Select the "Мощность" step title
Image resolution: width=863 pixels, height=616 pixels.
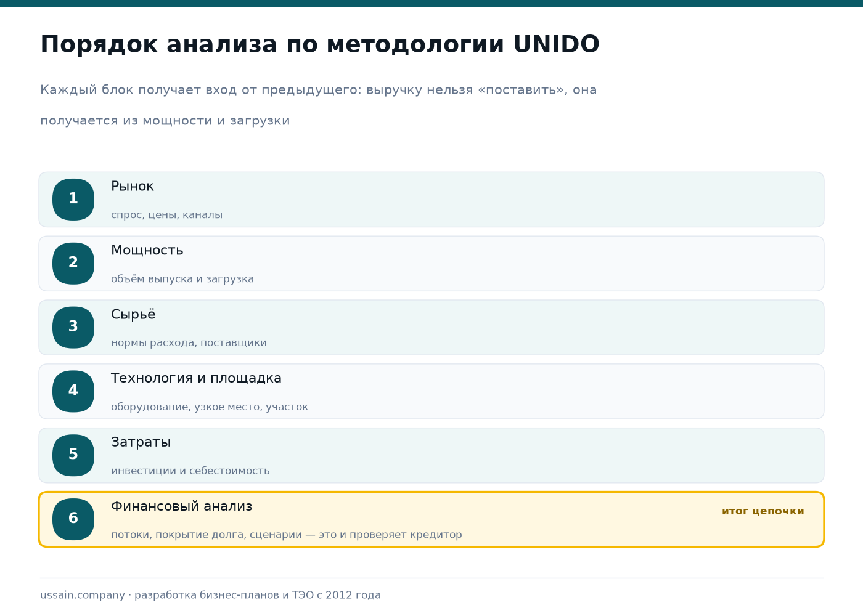(x=147, y=251)
